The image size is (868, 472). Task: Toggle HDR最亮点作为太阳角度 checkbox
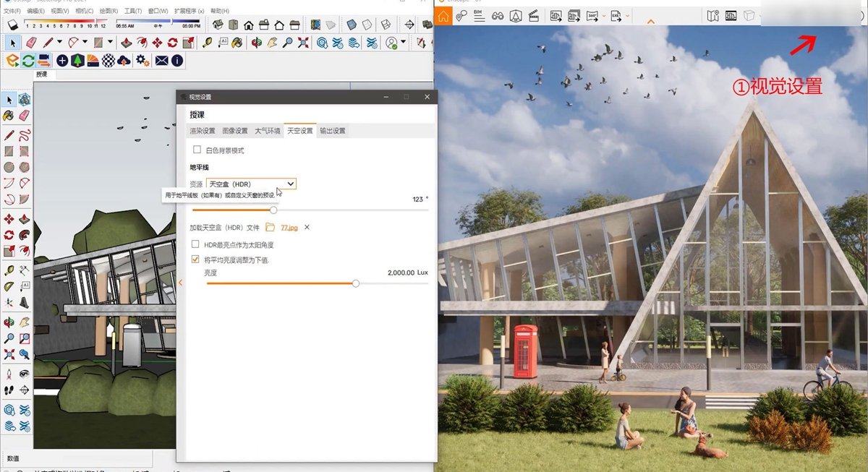(x=195, y=244)
